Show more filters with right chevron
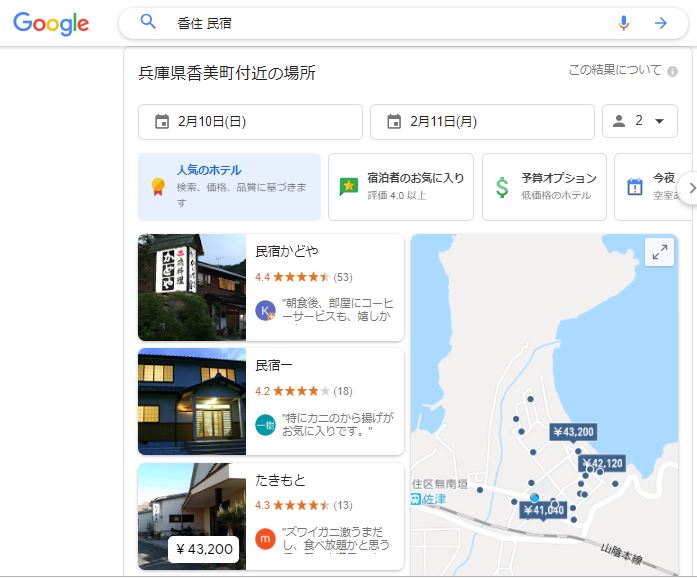The height and width of the screenshot is (578, 697). click(x=691, y=188)
